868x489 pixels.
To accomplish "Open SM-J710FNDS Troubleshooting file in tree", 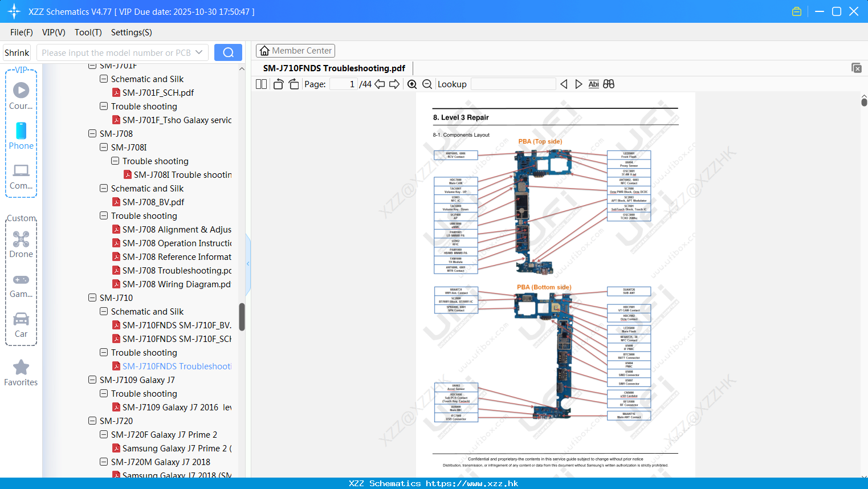I will 172,366.
